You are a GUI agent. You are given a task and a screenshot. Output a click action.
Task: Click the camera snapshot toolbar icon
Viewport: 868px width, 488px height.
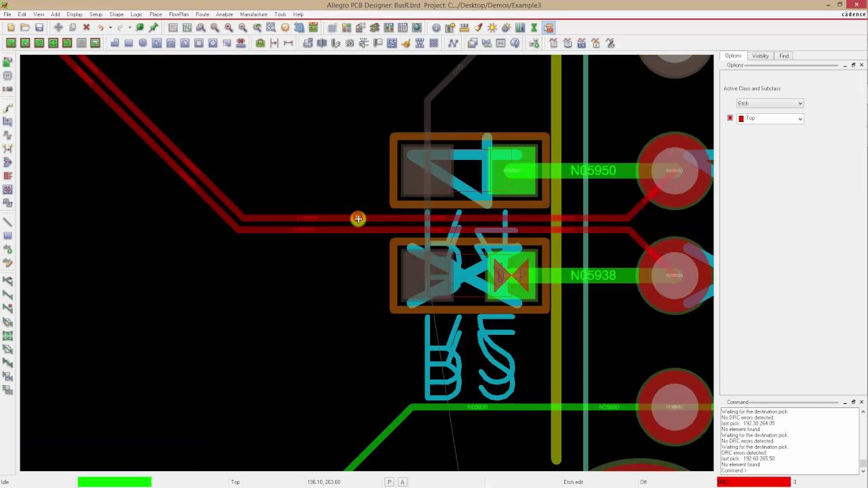pos(350,43)
